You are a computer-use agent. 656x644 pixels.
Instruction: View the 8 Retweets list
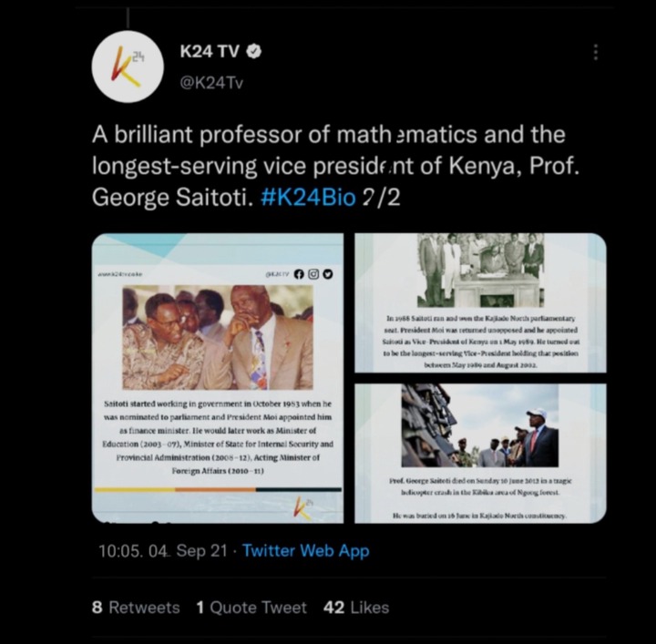coord(136,608)
